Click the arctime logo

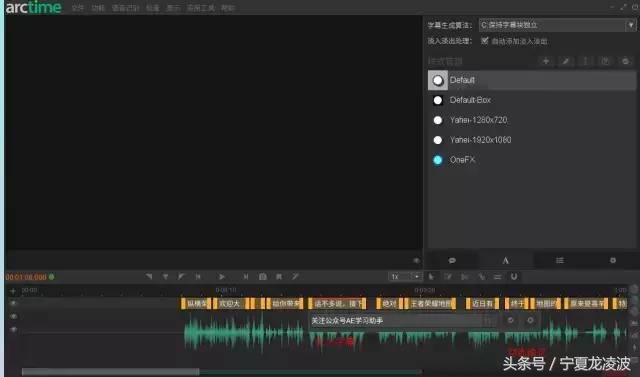(33, 7)
